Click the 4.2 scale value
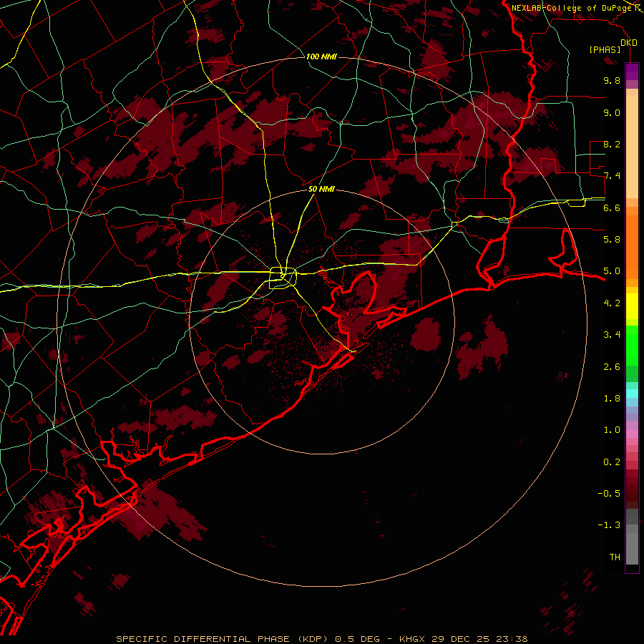 point(612,303)
